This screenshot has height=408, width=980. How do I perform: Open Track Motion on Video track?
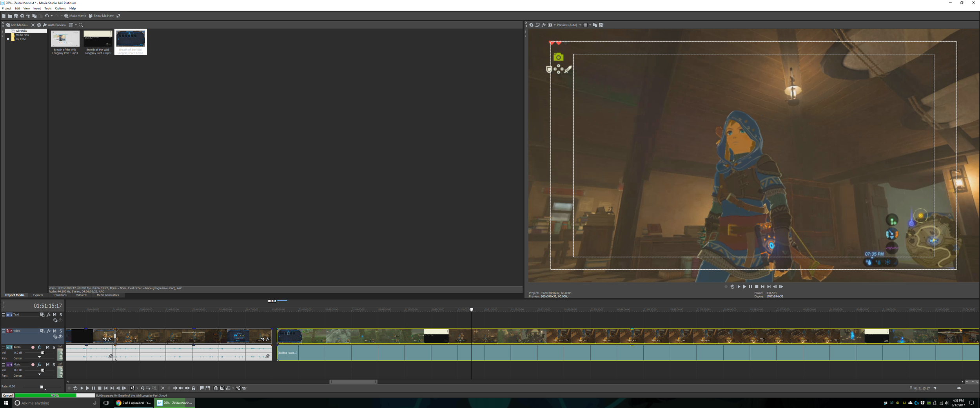42,331
